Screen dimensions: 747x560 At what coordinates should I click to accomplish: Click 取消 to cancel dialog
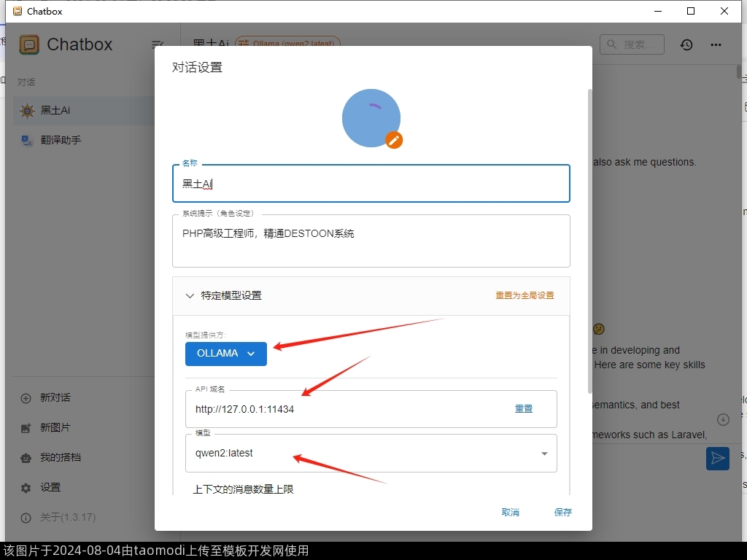click(x=511, y=512)
